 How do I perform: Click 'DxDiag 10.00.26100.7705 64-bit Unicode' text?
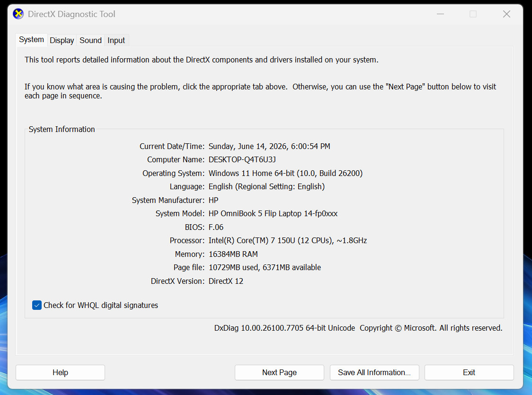[284, 328]
